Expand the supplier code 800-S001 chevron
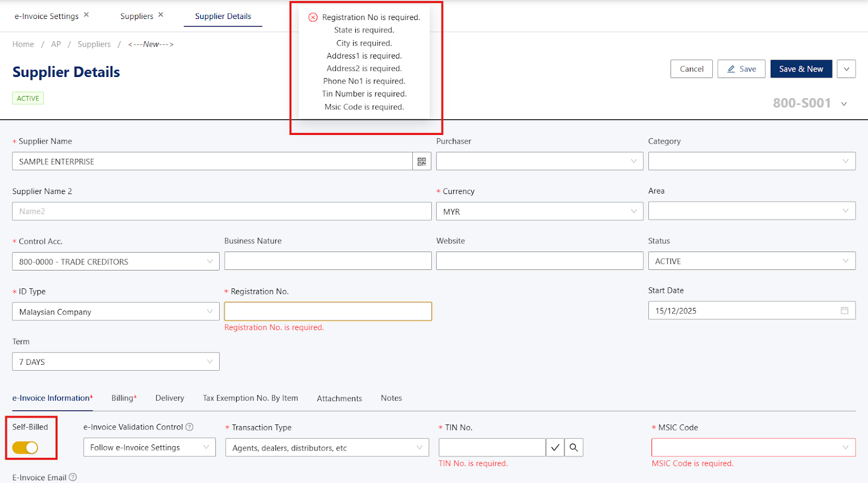 point(844,104)
